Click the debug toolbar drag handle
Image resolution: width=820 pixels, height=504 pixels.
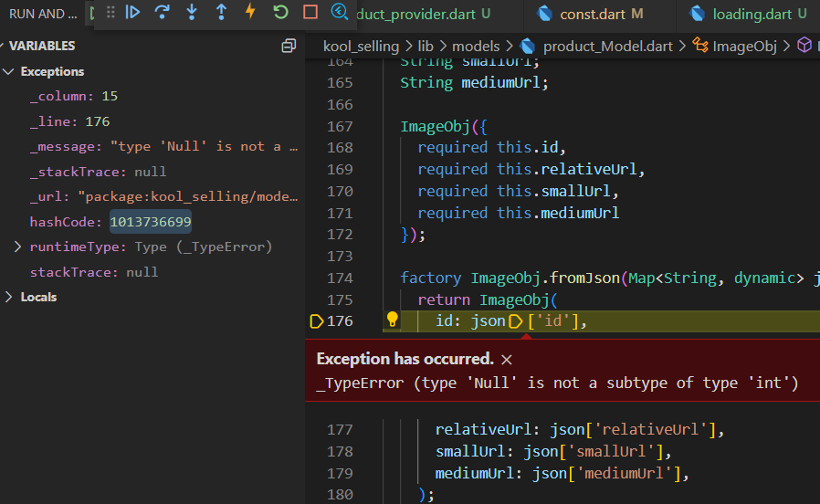coord(110,12)
